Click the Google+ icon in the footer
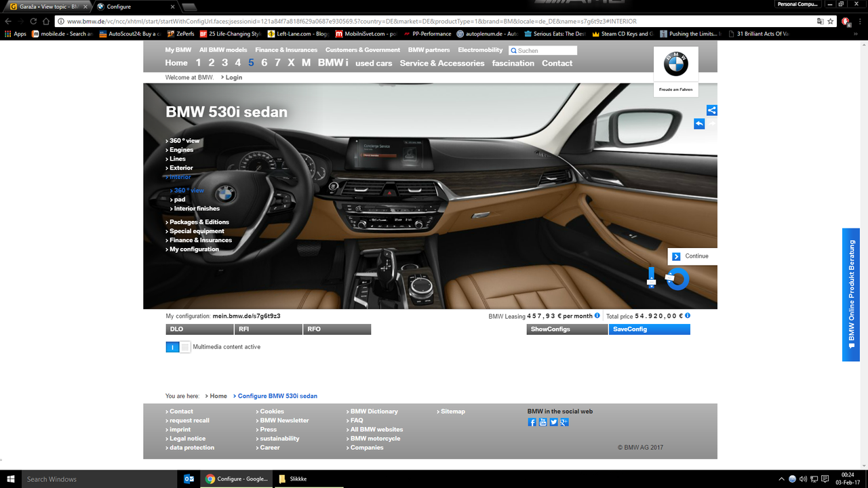 (564, 422)
